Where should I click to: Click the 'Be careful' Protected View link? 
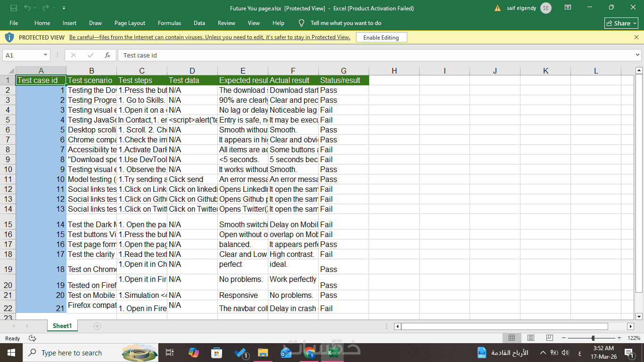(210, 37)
